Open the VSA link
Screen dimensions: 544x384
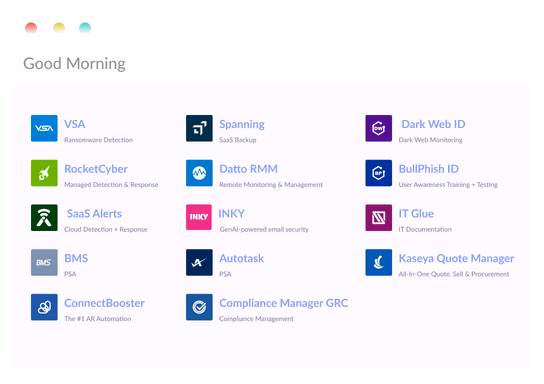tap(75, 124)
